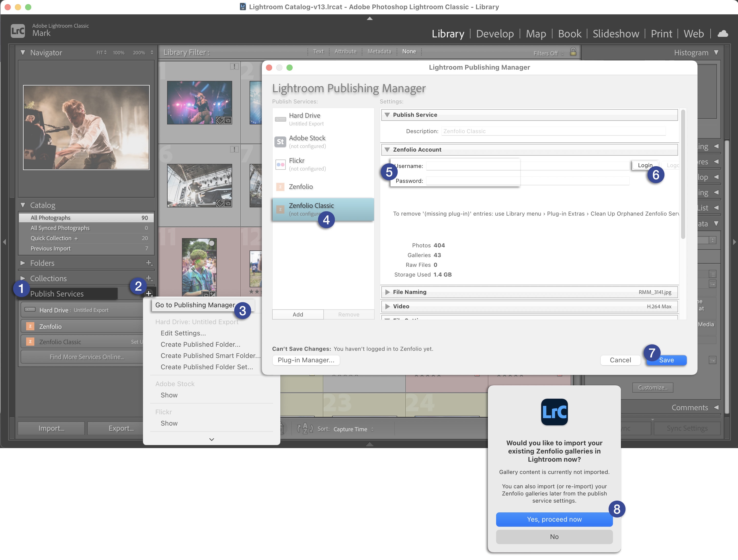Click Save in Publishing Manager
Viewport: 738px width, 560px height.
pos(666,360)
